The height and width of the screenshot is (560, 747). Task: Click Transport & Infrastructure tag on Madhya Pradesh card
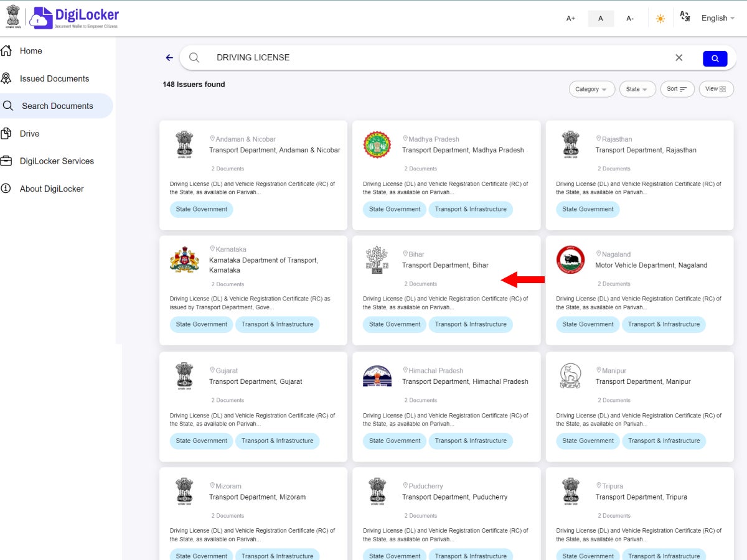[471, 209]
